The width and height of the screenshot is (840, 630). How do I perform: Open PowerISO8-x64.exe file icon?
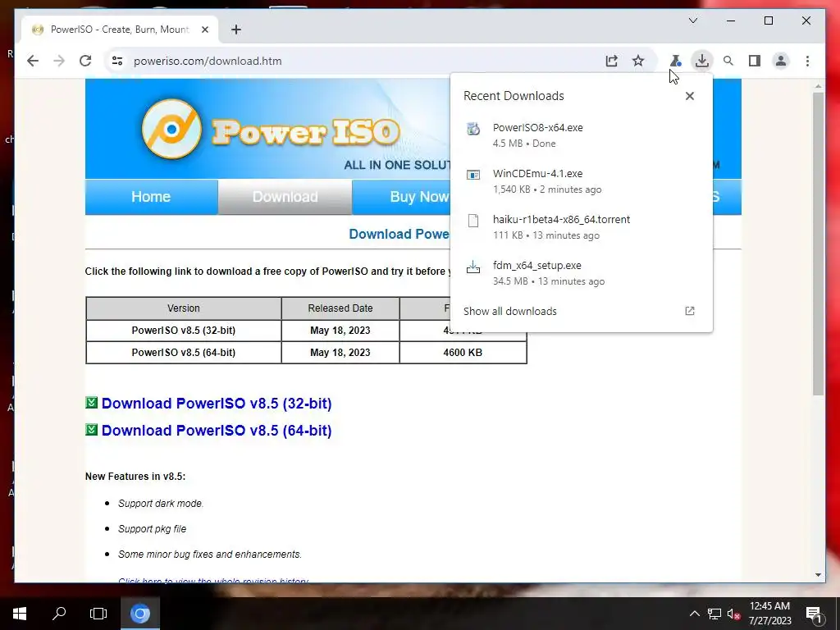click(x=473, y=129)
